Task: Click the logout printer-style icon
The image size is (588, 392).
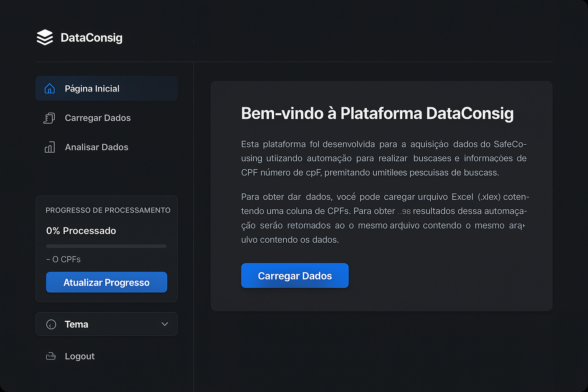Action: coord(50,356)
